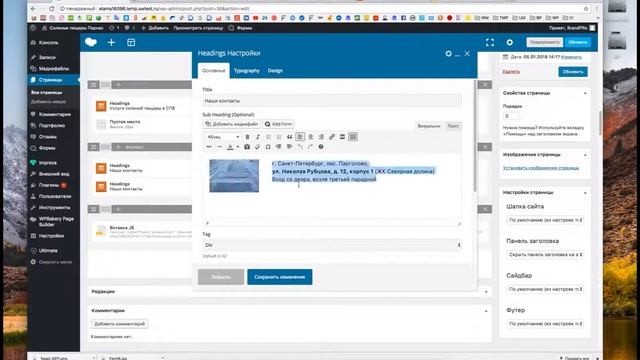Select the image thumbnail in editor
The image size is (640, 360).
pyautogui.click(x=234, y=176)
